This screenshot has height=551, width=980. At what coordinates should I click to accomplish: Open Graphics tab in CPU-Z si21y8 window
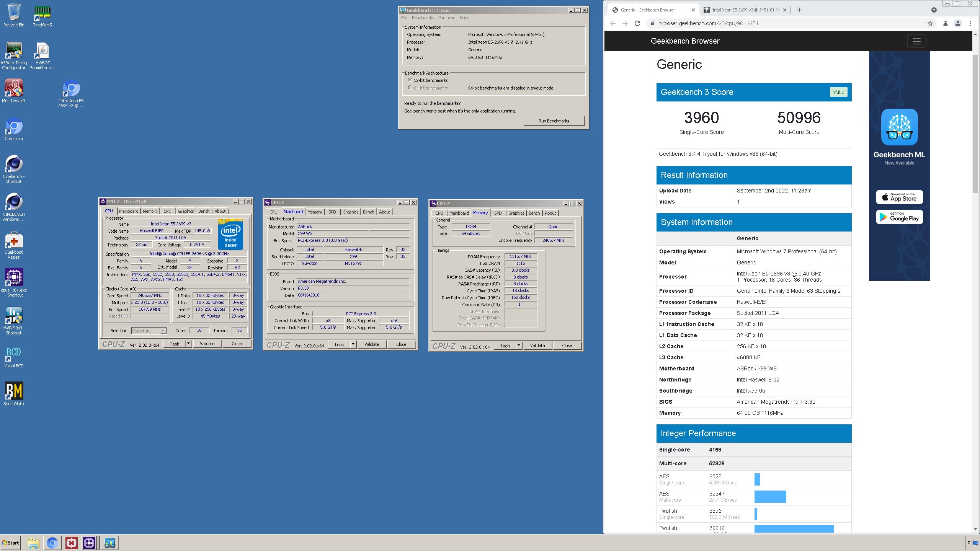tap(186, 211)
